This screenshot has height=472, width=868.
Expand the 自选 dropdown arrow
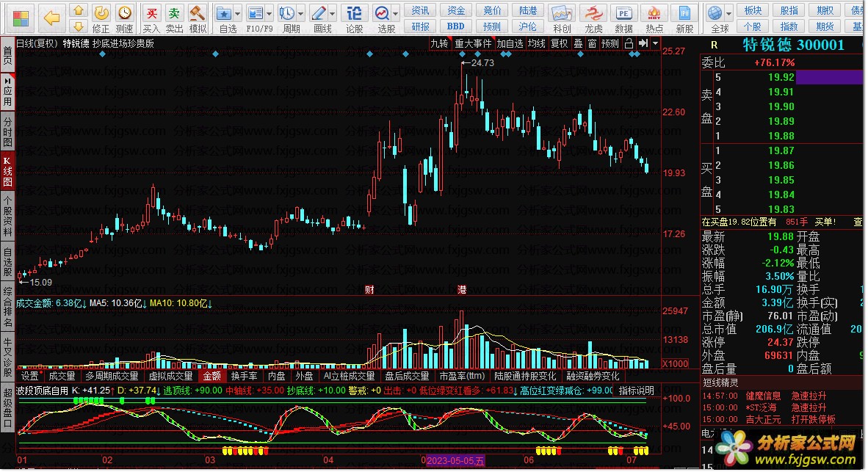coord(238,14)
